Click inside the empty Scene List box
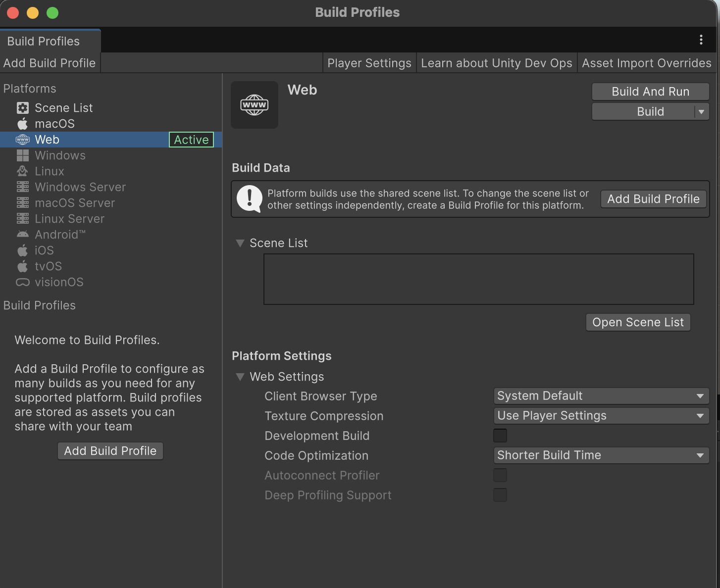Image resolution: width=720 pixels, height=588 pixels. [x=479, y=279]
